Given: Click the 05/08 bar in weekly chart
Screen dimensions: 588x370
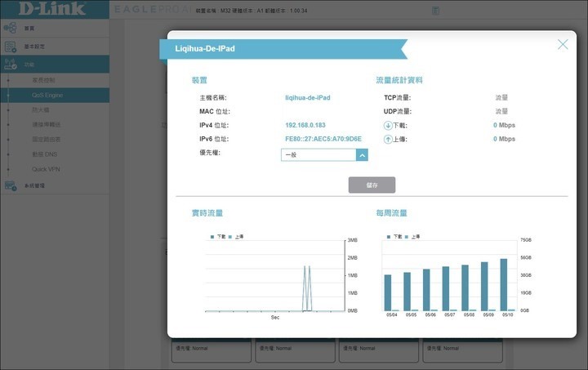Looking at the screenshot, I should coord(465,288).
